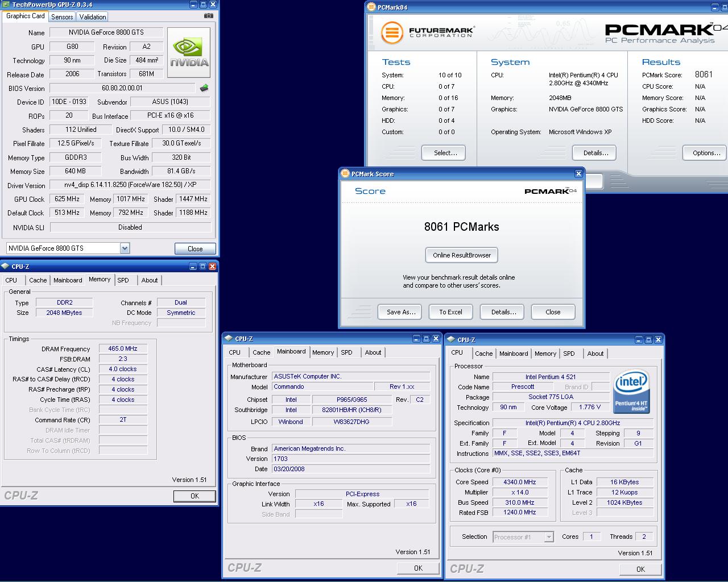This screenshot has width=728, height=582.
Task: Click the Multiplier value x 14.0
Action: coord(520,492)
